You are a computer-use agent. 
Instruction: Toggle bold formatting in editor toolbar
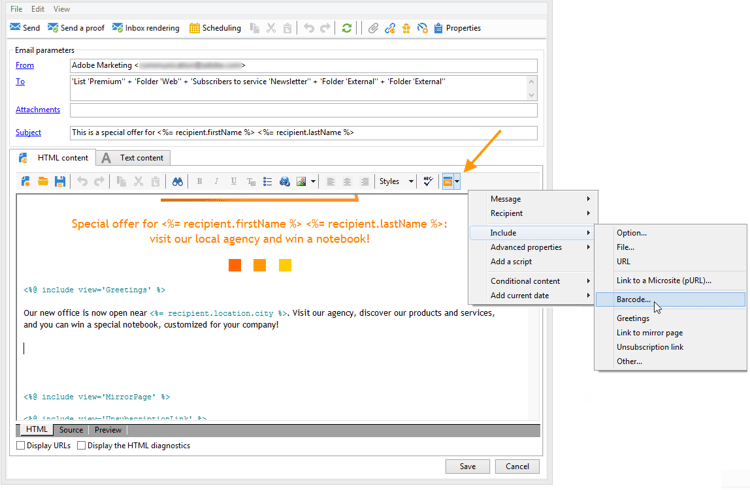pos(199,182)
